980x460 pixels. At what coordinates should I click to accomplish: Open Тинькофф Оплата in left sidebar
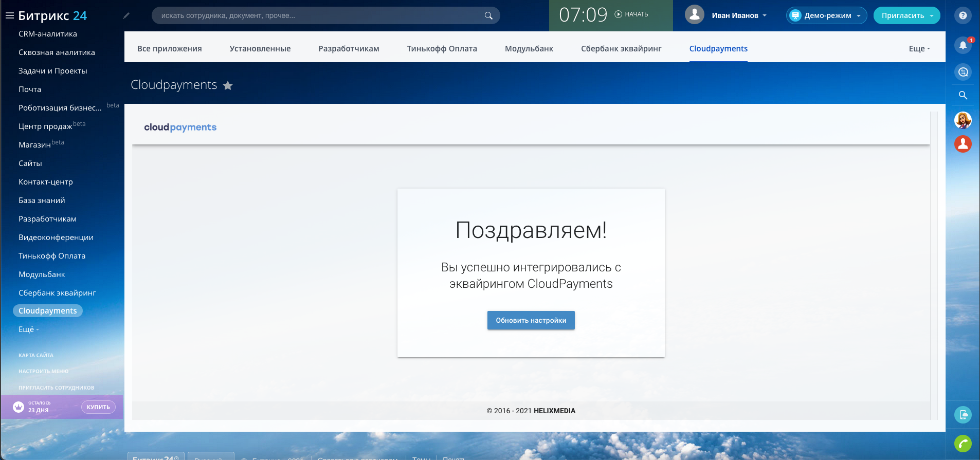point(52,256)
